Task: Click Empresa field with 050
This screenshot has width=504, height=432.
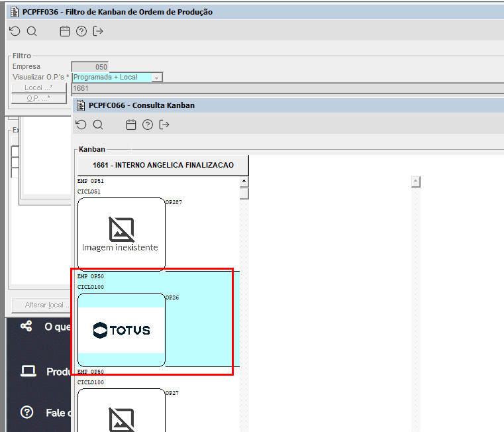Action: (89, 67)
